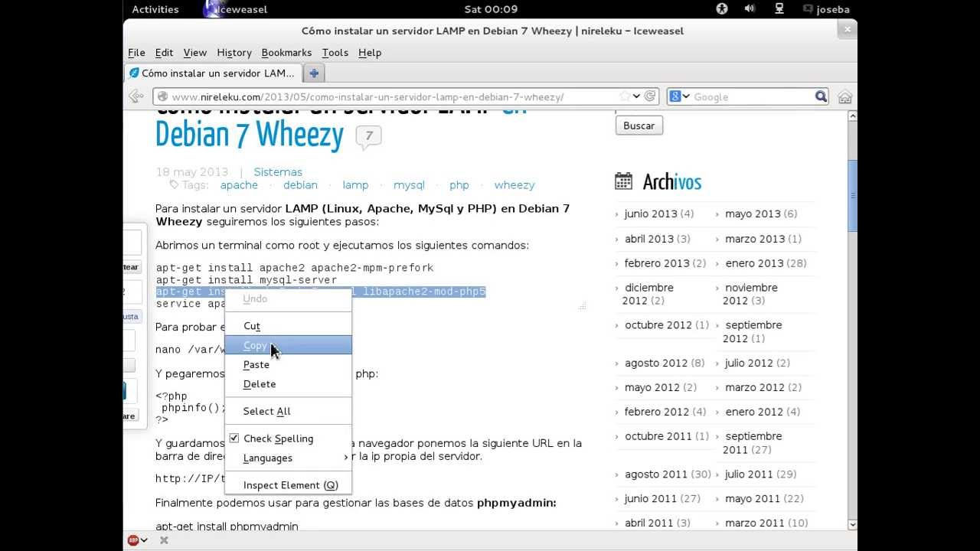Open the History menu
The height and width of the screenshot is (551, 980).
point(234,52)
